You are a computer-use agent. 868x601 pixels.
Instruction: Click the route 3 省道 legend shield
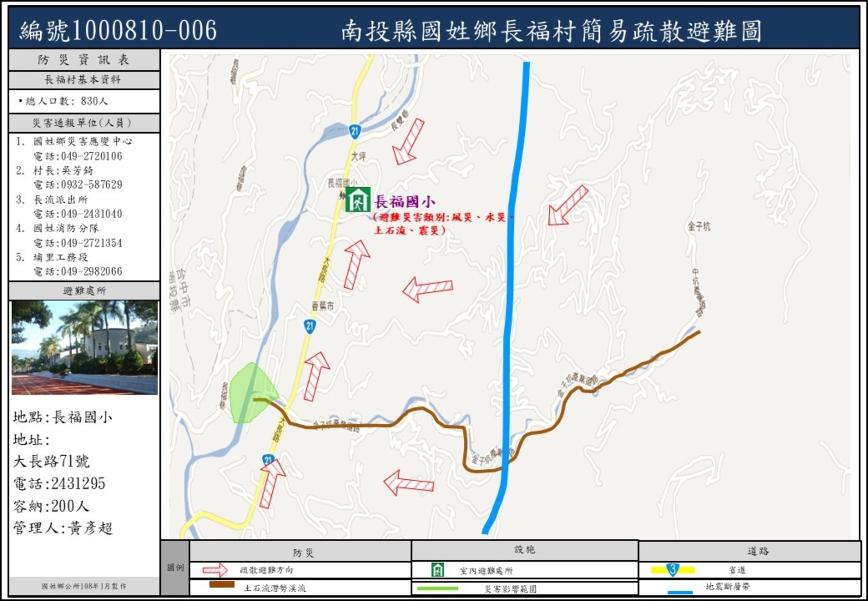(673, 570)
